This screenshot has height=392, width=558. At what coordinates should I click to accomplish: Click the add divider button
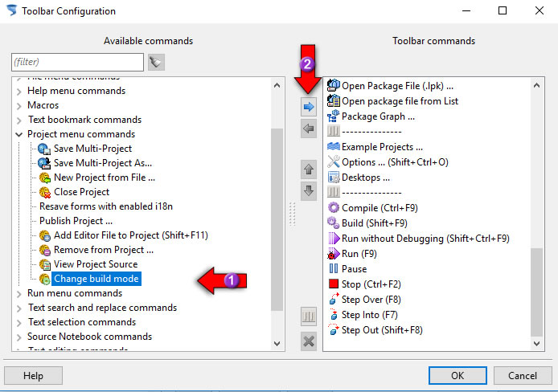point(309,316)
